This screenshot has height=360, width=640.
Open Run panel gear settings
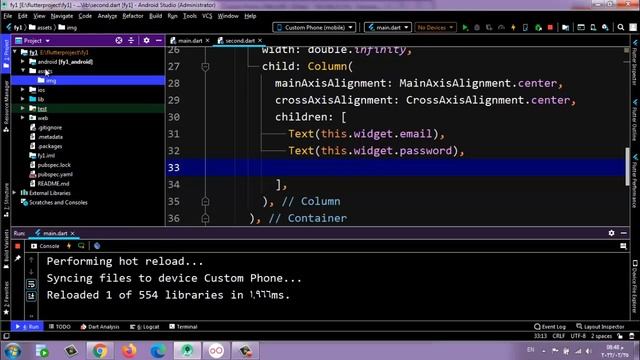click(x=611, y=233)
